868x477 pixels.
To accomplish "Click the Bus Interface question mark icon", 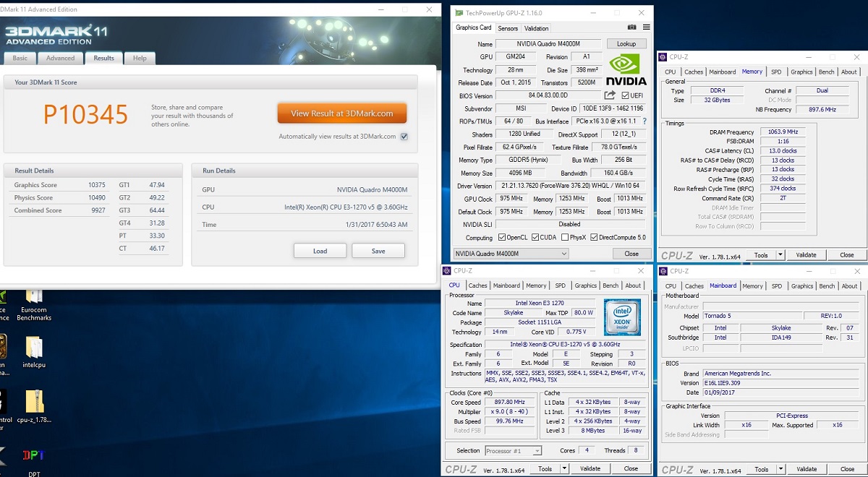I will pyautogui.click(x=644, y=121).
